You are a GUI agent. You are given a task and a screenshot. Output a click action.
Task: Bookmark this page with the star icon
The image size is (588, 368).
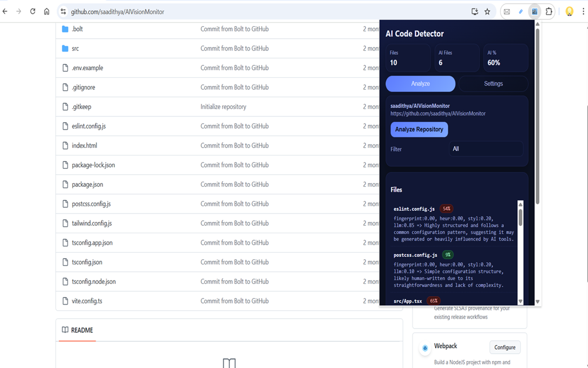click(x=487, y=11)
